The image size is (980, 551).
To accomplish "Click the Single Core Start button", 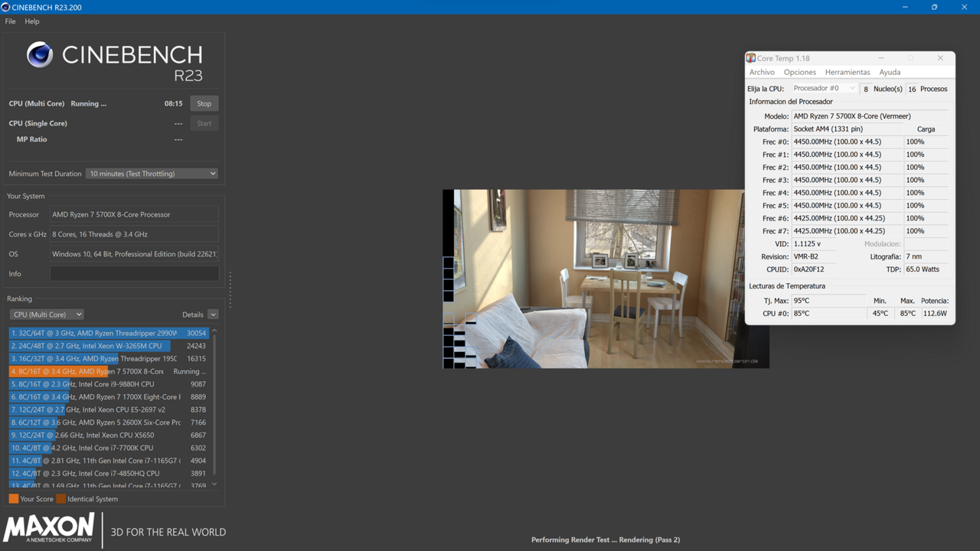I will pos(204,123).
